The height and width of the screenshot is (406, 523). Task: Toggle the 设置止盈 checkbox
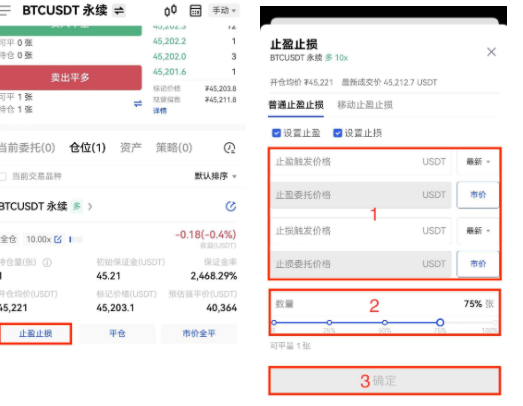pyautogui.click(x=276, y=133)
